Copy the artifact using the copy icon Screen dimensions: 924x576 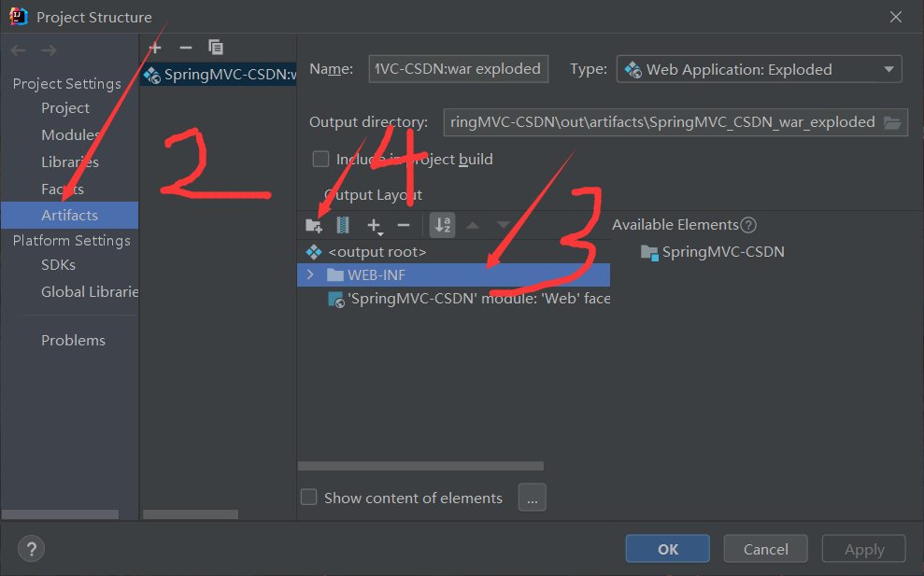coord(216,48)
